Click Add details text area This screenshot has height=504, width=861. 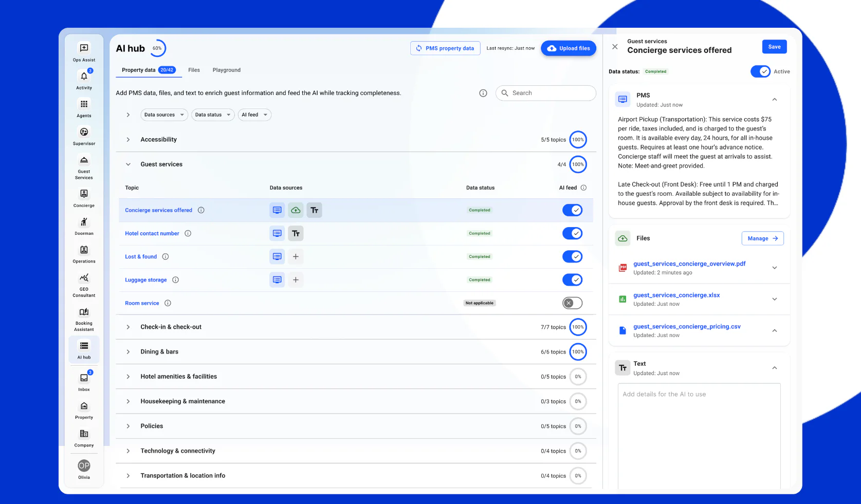click(x=699, y=436)
